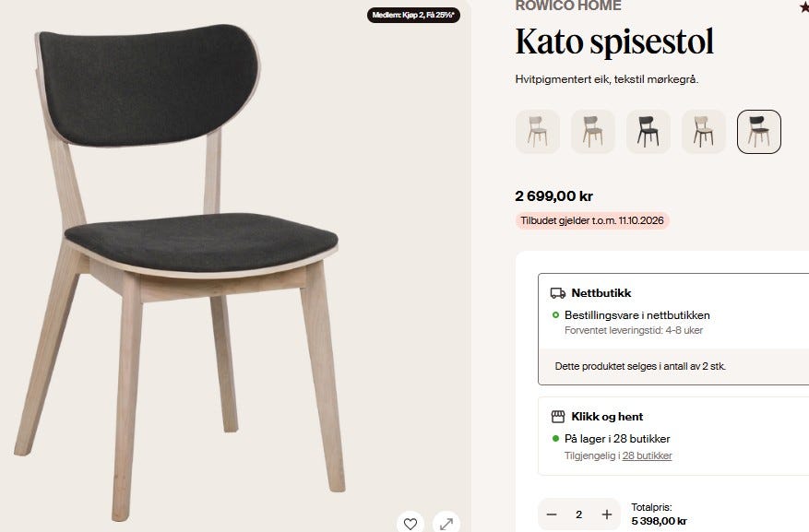Screen dimensions: 809x532
Task: Click the rating star next to brand
Action: click(804, 6)
